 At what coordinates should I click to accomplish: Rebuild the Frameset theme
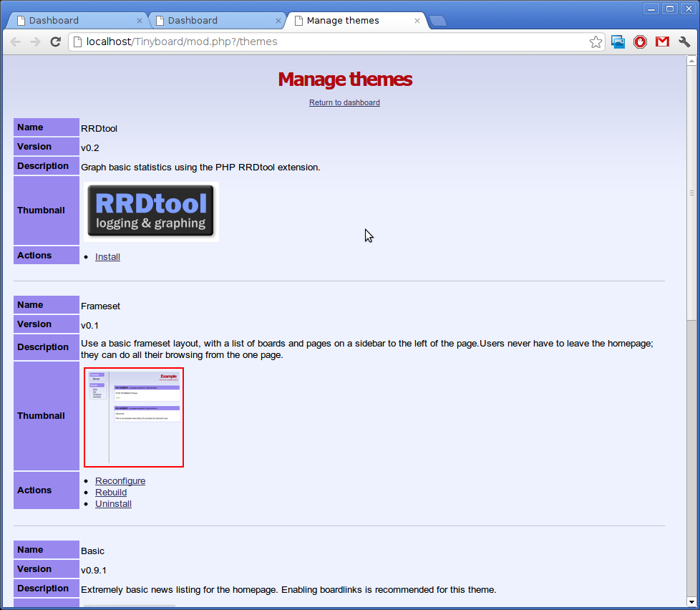[111, 493]
